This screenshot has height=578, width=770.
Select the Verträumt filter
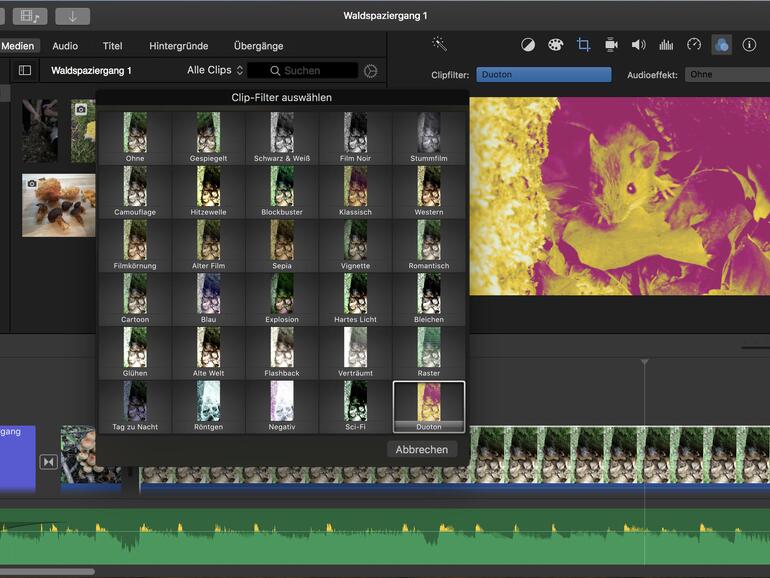(355, 353)
